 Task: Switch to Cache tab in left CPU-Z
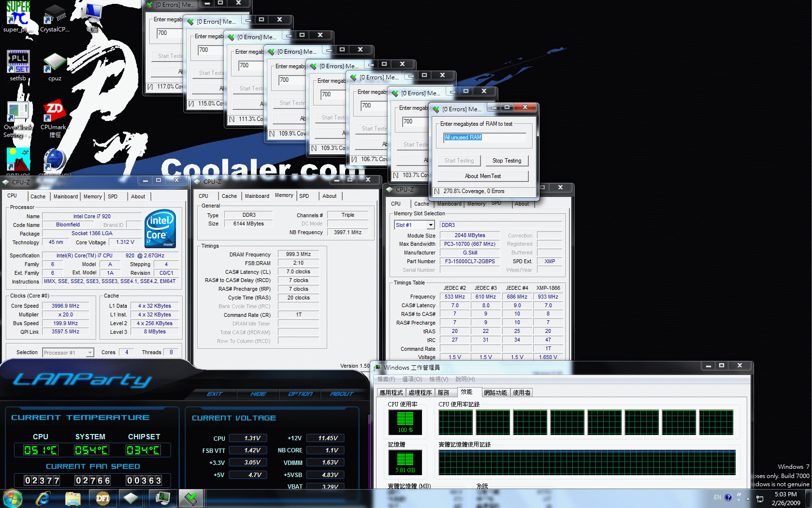38,196
